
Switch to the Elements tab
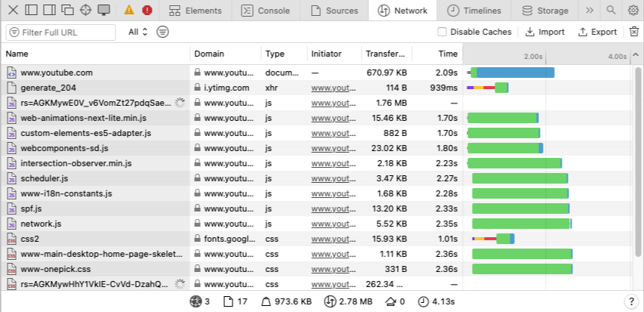(196, 11)
